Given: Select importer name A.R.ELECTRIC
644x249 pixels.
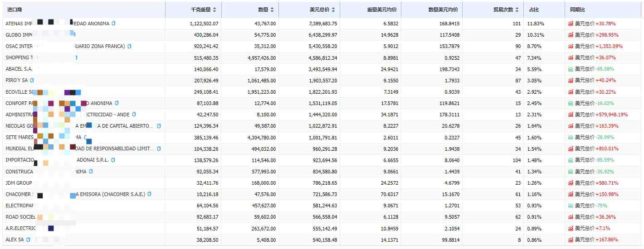Looking at the screenshot, I should pos(20,228).
